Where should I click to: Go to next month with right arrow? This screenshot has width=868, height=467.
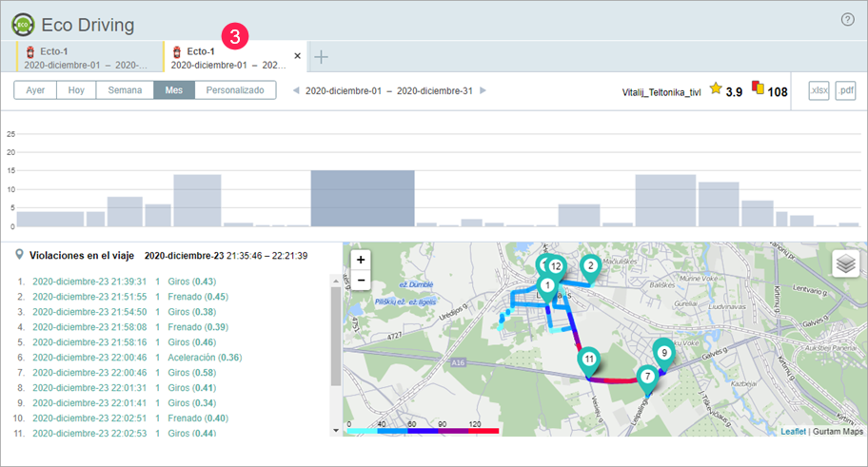483,90
